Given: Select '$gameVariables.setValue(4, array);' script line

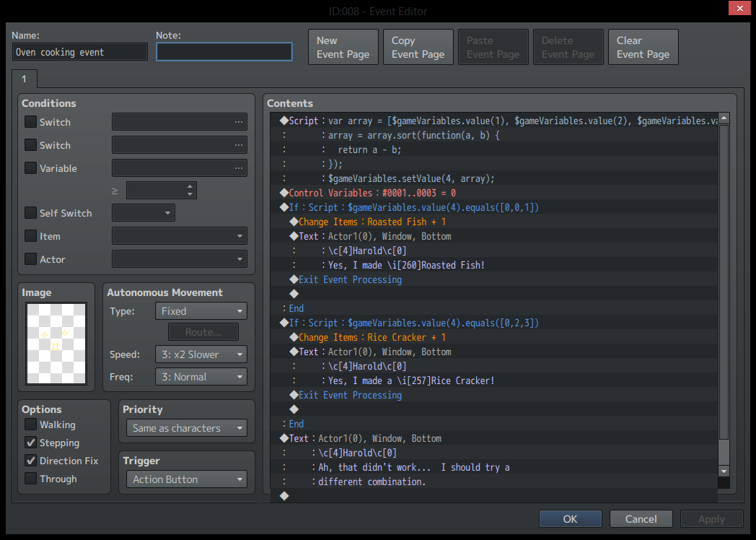Looking at the screenshot, I should [494, 178].
